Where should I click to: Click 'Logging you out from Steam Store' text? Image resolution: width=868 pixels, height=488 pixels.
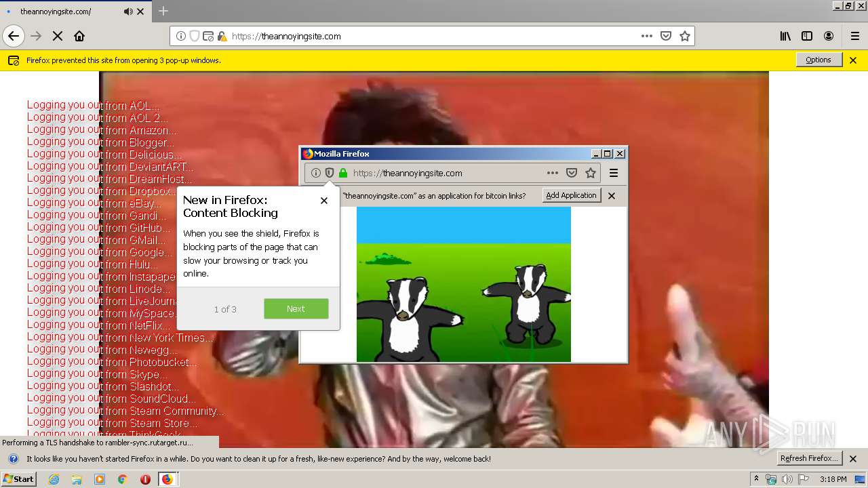[112, 423]
